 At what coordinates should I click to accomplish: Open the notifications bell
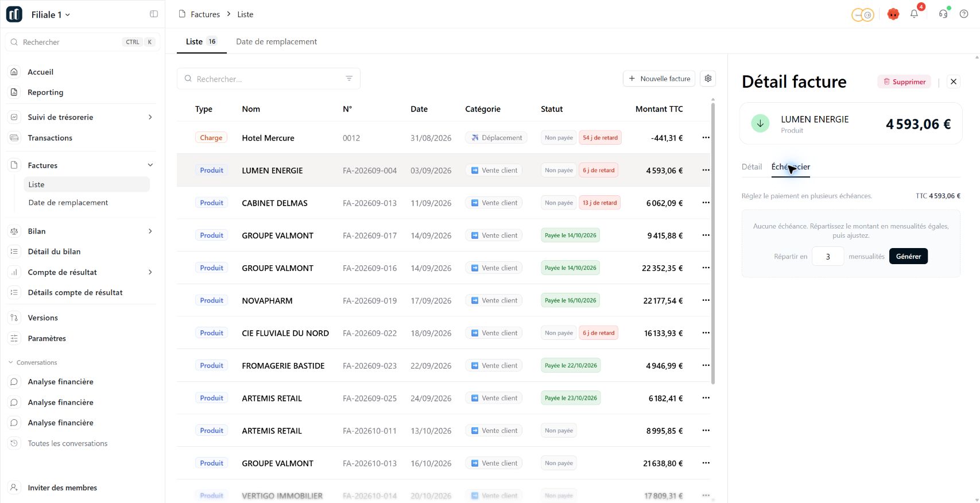click(x=914, y=14)
